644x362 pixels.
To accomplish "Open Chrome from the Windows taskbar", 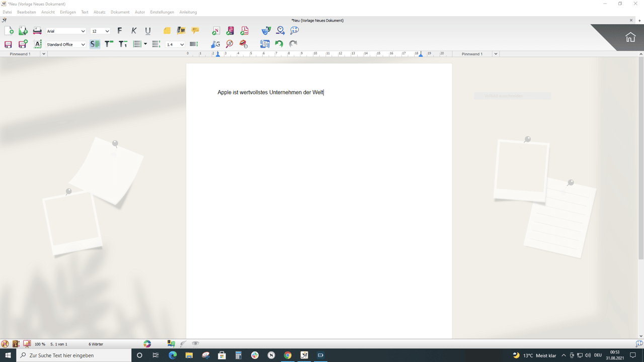I will click(287, 355).
